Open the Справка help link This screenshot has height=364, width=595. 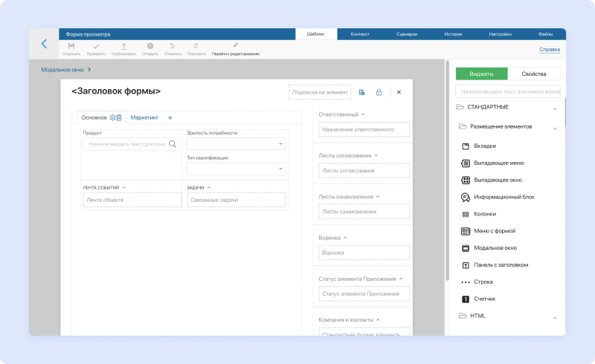pyautogui.click(x=549, y=51)
